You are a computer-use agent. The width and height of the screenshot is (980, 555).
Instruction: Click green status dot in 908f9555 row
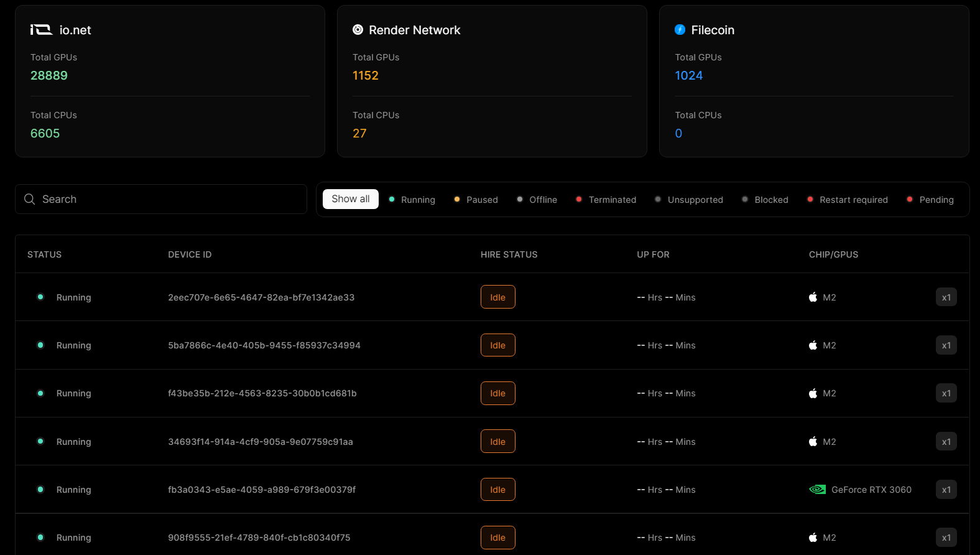(40, 537)
